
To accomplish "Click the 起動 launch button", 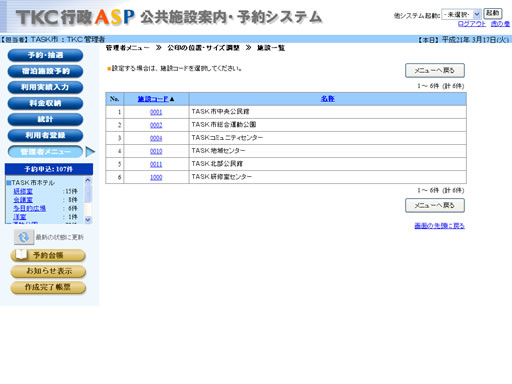I will coord(492,14).
